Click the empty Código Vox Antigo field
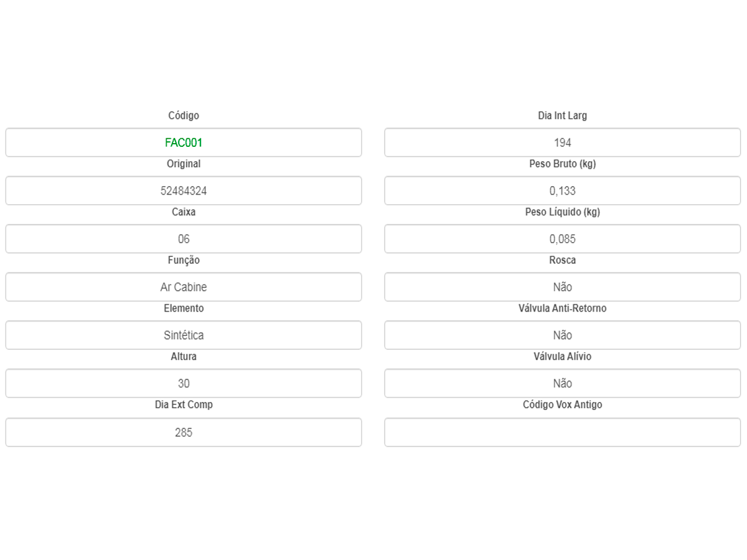The image size is (747, 560). (562, 432)
